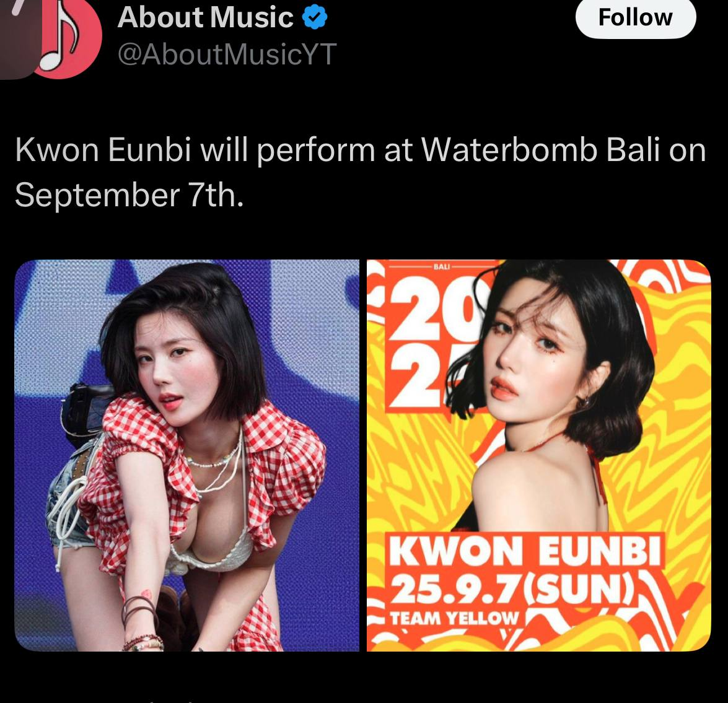Image resolution: width=728 pixels, height=703 pixels.
Task: Click the word perform in the tweet text
Action: pos(315,151)
